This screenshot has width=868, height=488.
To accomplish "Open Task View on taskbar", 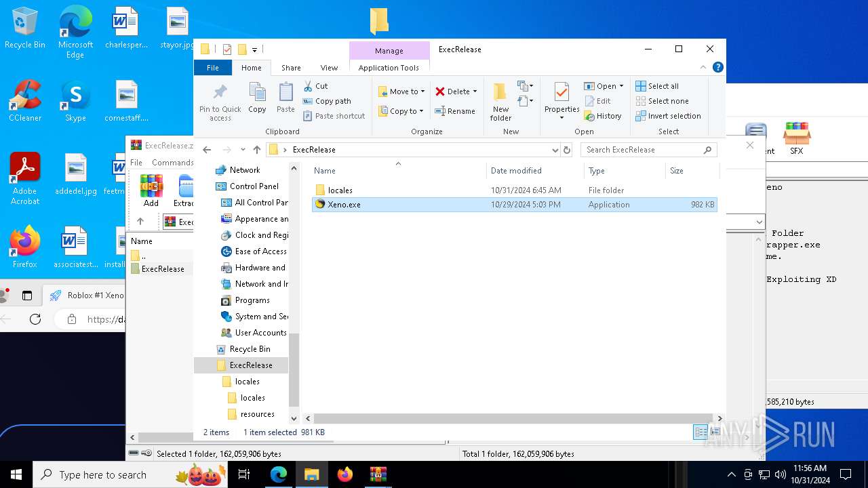I will point(244,474).
